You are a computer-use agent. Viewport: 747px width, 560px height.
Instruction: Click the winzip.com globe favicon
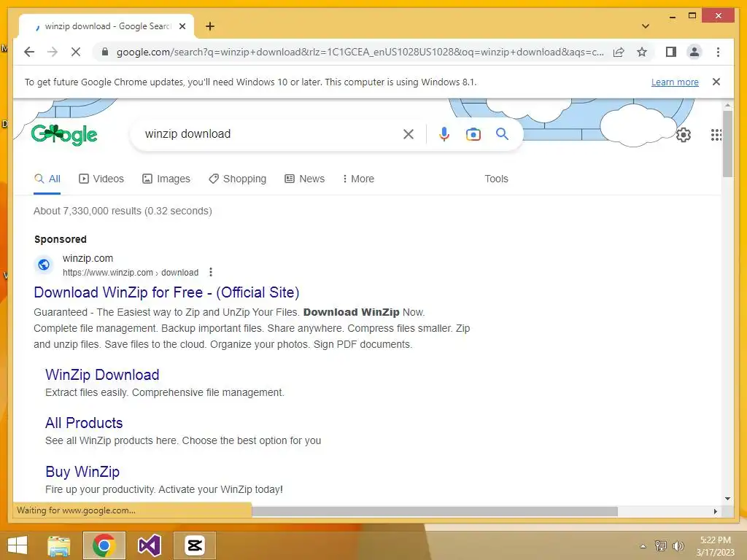coord(44,265)
